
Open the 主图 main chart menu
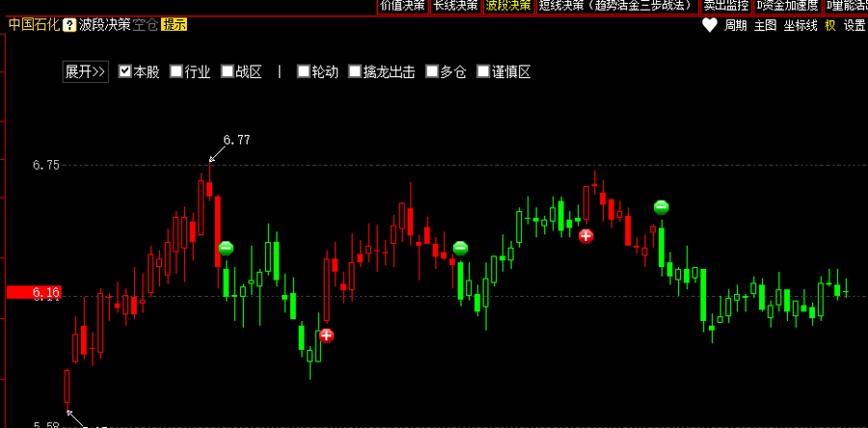click(x=766, y=25)
